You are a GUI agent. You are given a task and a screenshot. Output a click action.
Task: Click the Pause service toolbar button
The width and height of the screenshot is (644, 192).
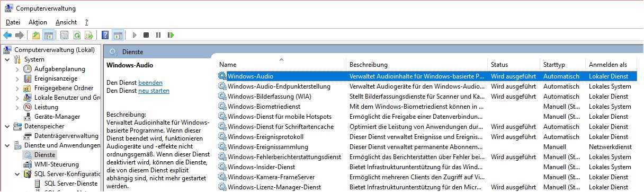click(158, 36)
